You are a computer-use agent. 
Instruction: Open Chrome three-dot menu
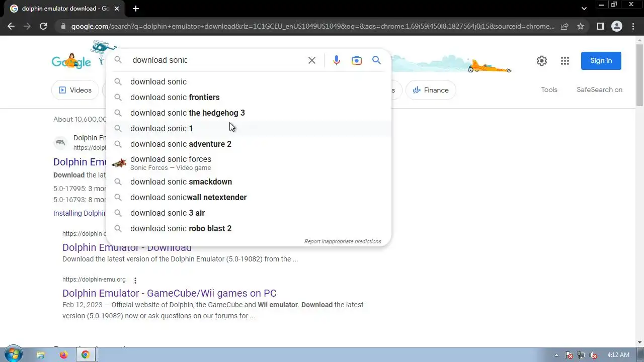click(x=633, y=26)
